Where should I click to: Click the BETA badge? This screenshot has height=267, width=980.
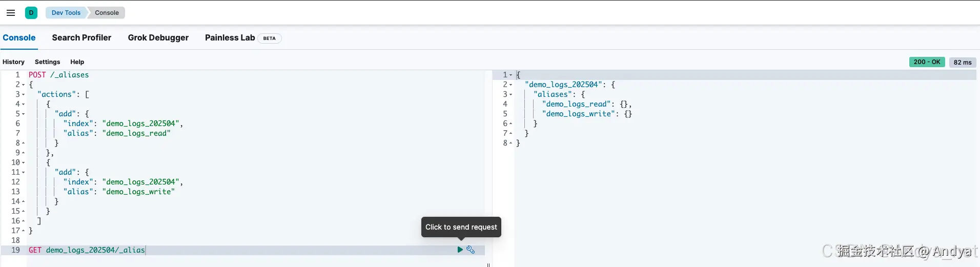(x=269, y=38)
